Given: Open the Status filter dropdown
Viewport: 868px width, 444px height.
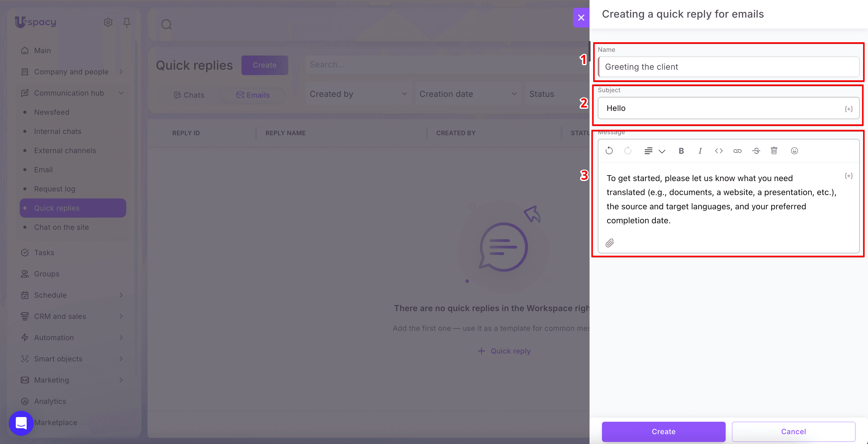Looking at the screenshot, I should (557, 94).
